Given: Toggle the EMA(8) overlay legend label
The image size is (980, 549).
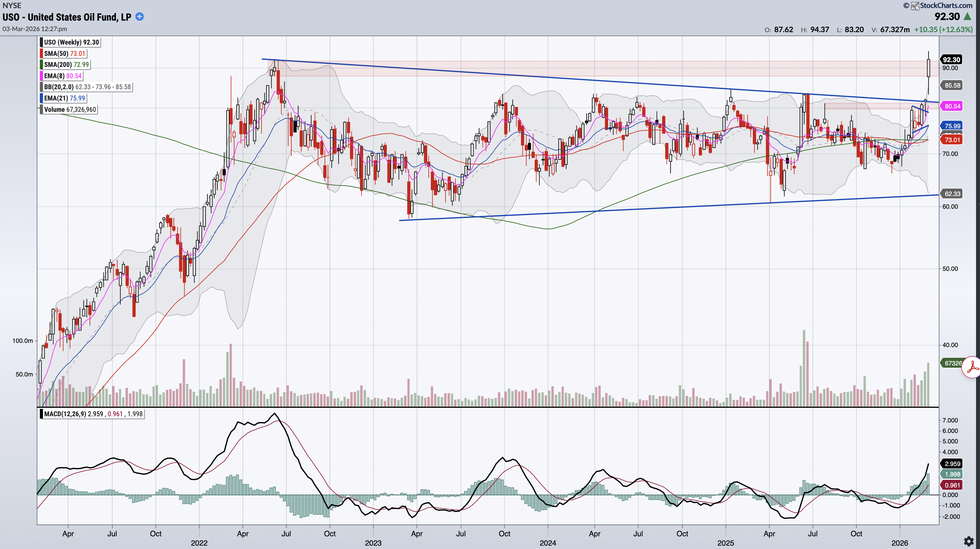Looking at the screenshot, I should pos(62,76).
